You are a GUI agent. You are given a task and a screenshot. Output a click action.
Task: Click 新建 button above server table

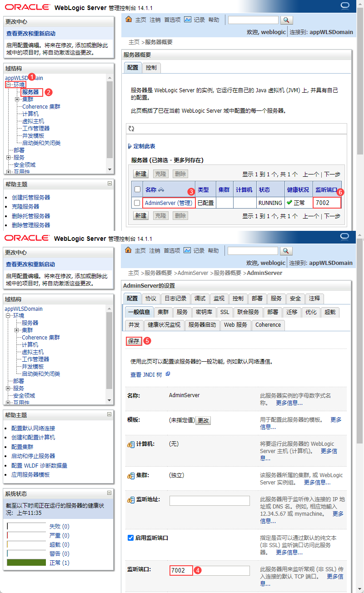[141, 174]
